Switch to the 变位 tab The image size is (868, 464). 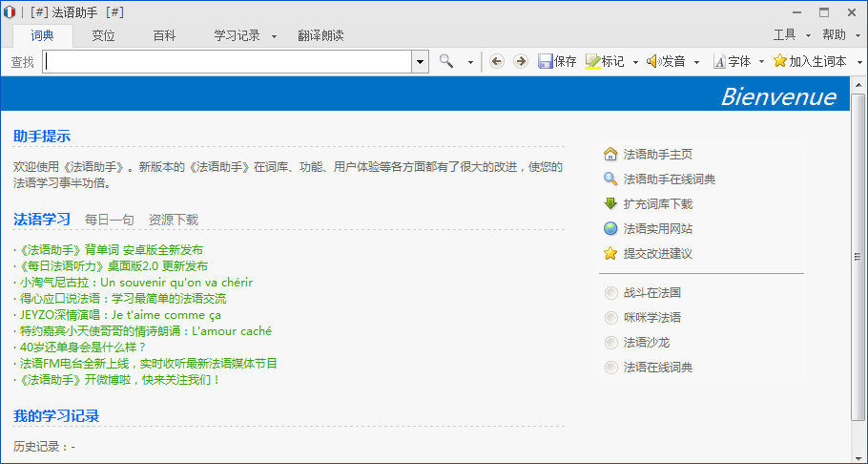pyautogui.click(x=103, y=36)
